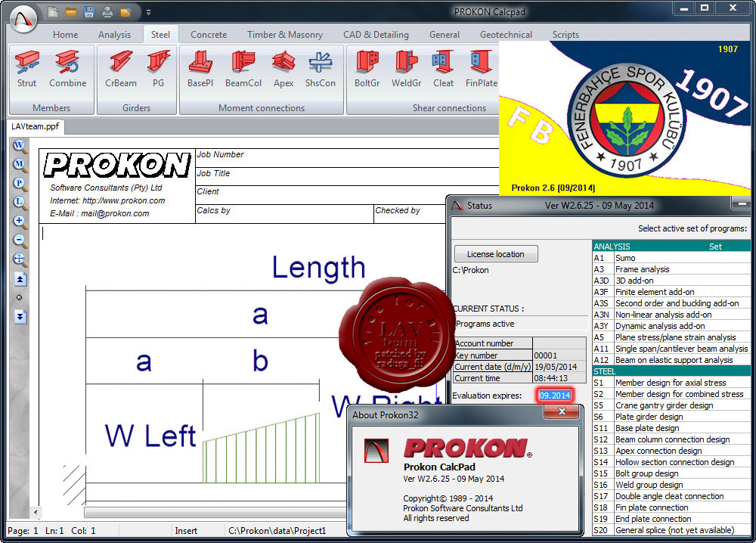
Task: Close the About Prokon32 dialog
Action: (x=562, y=411)
